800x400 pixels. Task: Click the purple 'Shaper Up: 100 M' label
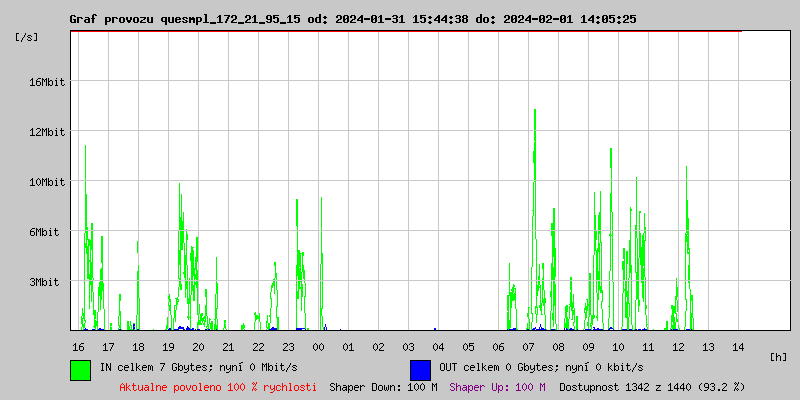(497, 386)
